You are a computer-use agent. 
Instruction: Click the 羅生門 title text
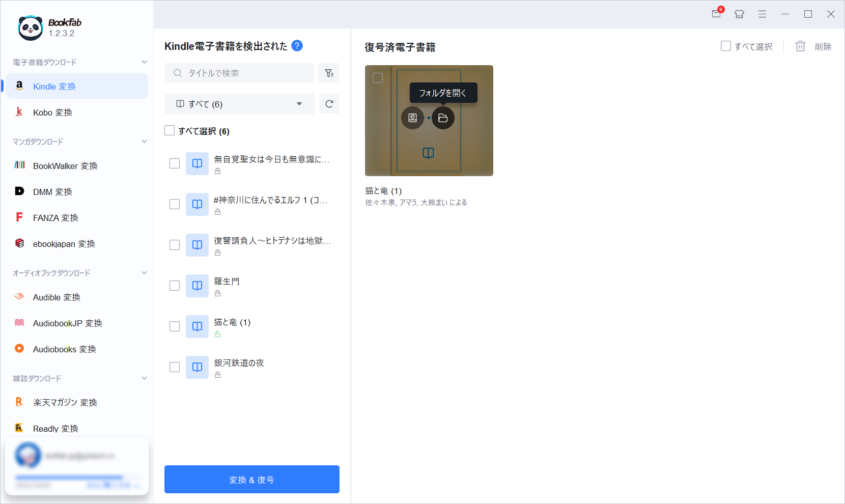click(x=227, y=281)
